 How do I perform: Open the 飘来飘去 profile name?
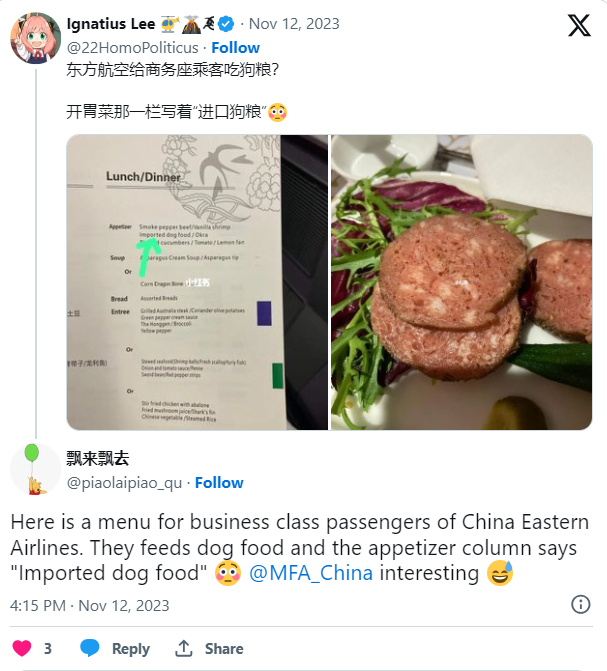click(x=98, y=458)
